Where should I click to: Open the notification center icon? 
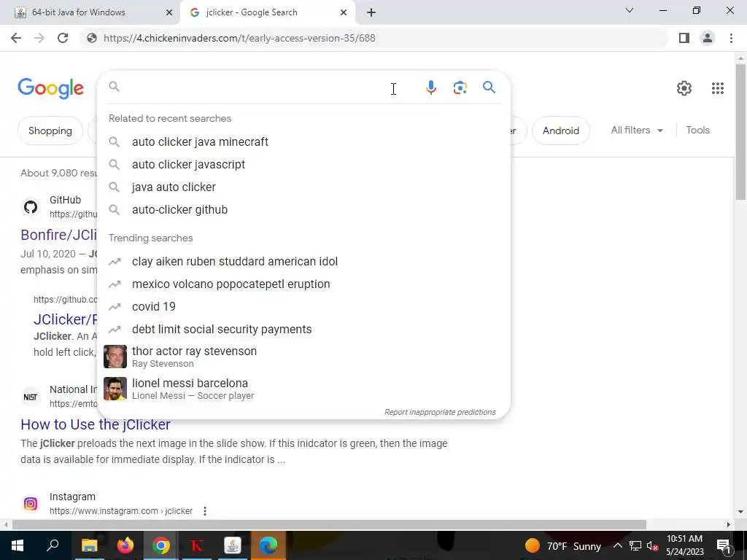723,546
